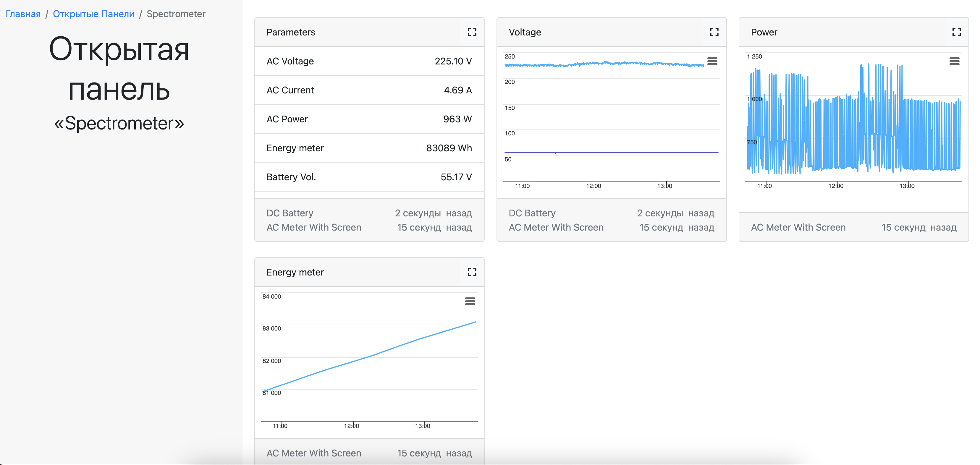Open the Energy meter chart hamburger menu

pos(470,301)
